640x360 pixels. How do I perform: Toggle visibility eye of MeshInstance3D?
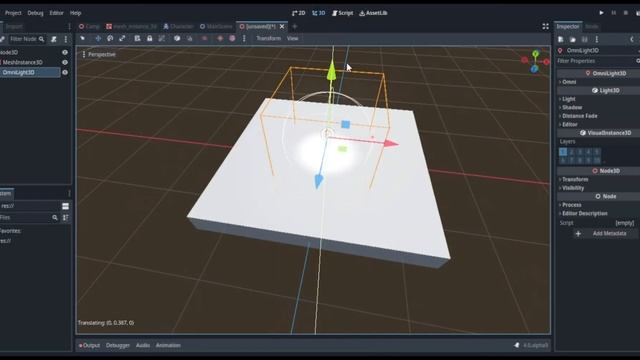(65, 62)
